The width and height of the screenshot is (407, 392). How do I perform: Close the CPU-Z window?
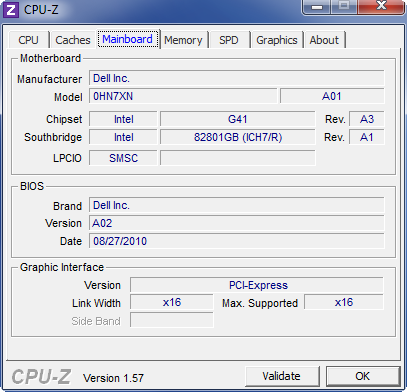pos(381,6)
